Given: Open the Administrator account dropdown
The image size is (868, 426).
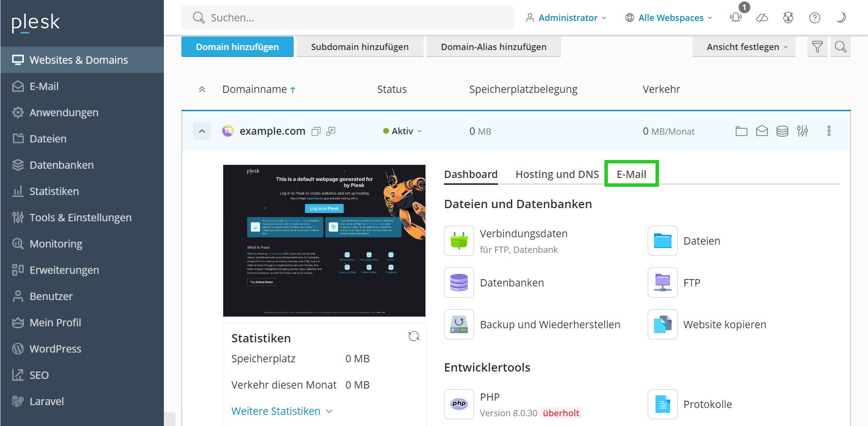Looking at the screenshot, I should pos(566,18).
